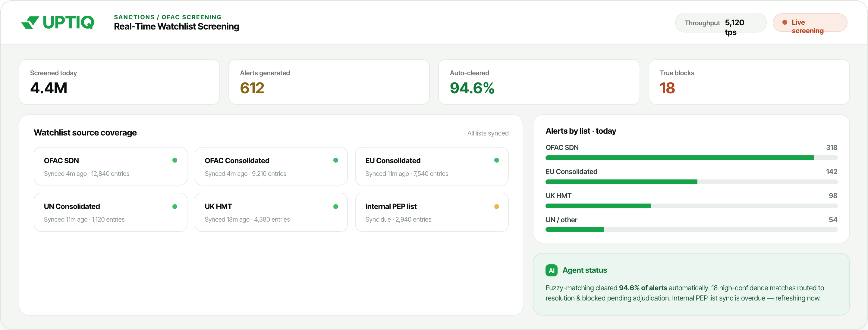Open the Internal PEP list source card

click(431, 212)
